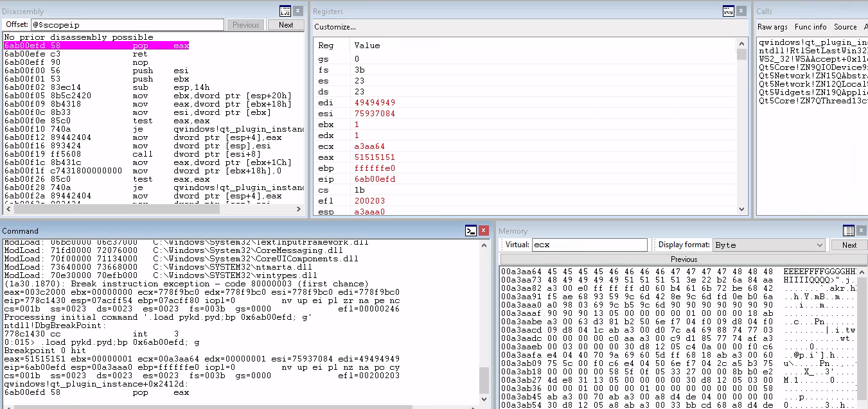Click Next button in Disassembly panel

(x=286, y=25)
